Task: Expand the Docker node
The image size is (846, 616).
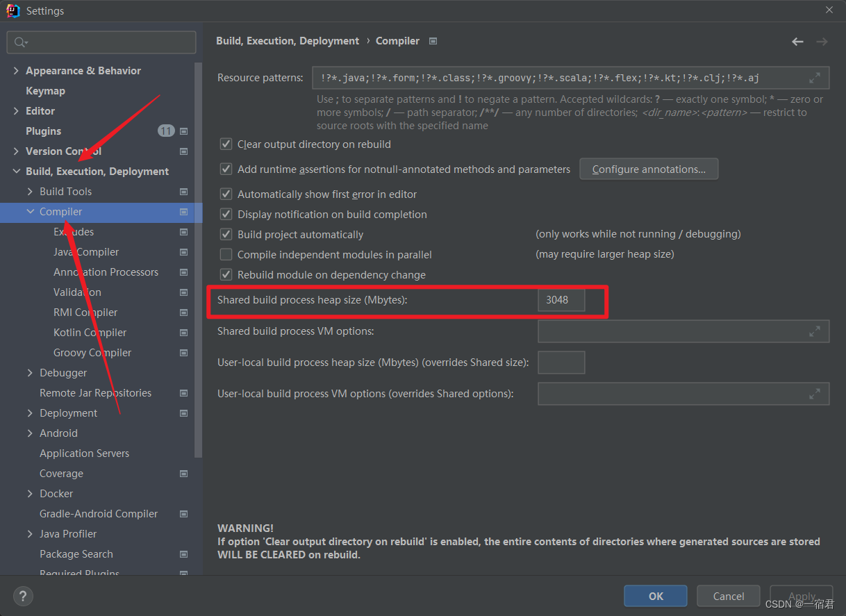Action: 30,494
